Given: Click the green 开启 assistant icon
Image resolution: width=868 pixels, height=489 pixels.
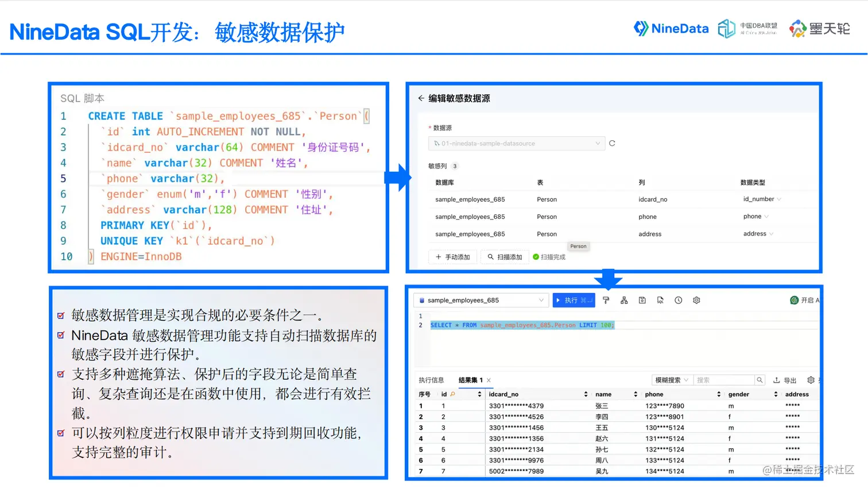Looking at the screenshot, I should (795, 300).
